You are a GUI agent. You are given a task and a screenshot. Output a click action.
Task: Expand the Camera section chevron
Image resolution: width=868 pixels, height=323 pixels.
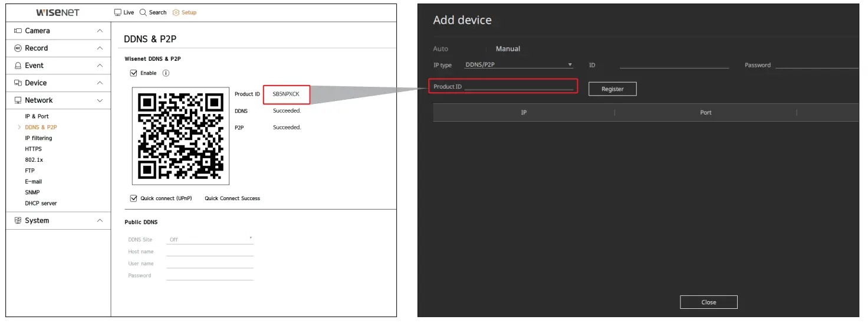[100, 31]
